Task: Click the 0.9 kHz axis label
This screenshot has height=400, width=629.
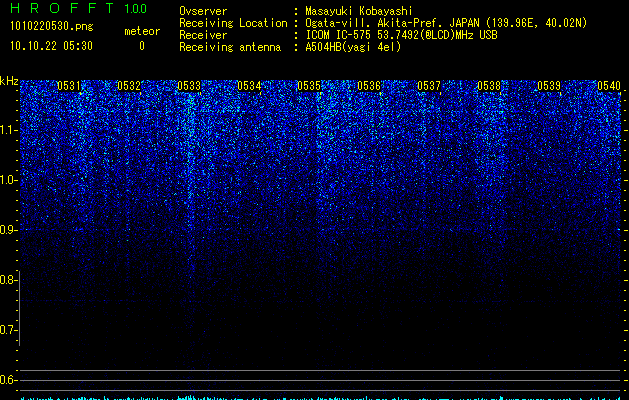Action: pyautogui.click(x=8, y=230)
